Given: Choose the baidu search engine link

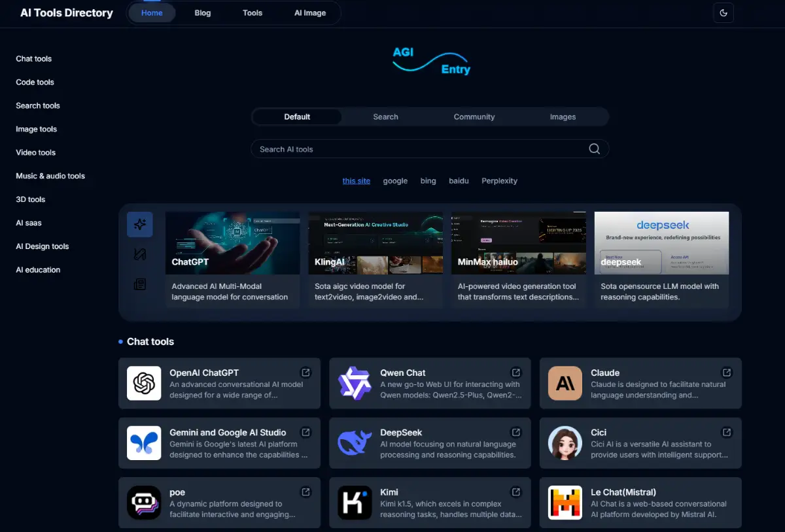Looking at the screenshot, I should (x=459, y=181).
